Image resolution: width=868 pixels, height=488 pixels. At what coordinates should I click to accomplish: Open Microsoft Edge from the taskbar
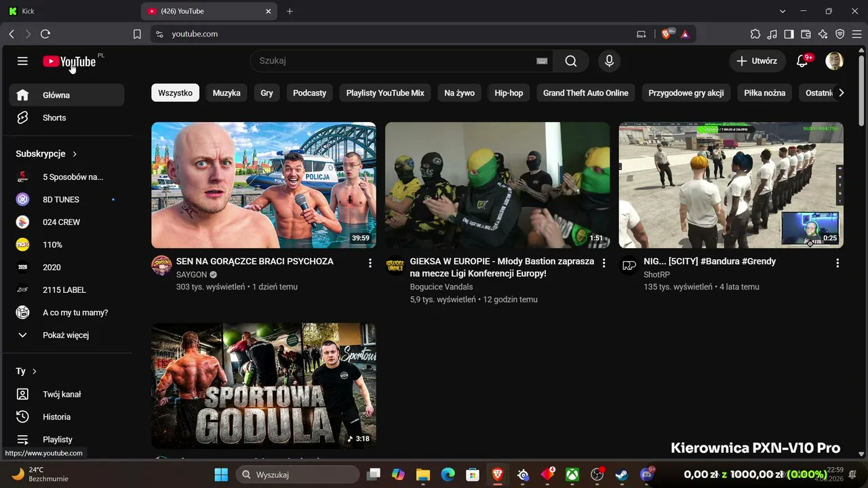(x=448, y=474)
